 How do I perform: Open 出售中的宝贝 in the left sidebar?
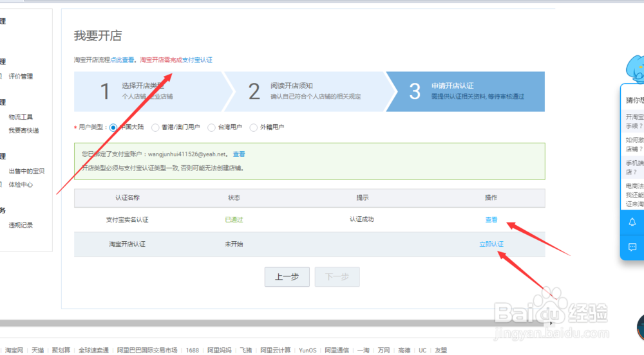pos(26,171)
